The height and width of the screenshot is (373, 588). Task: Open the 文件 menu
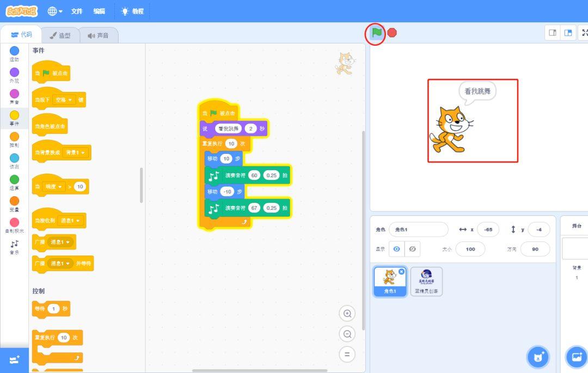pos(77,11)
